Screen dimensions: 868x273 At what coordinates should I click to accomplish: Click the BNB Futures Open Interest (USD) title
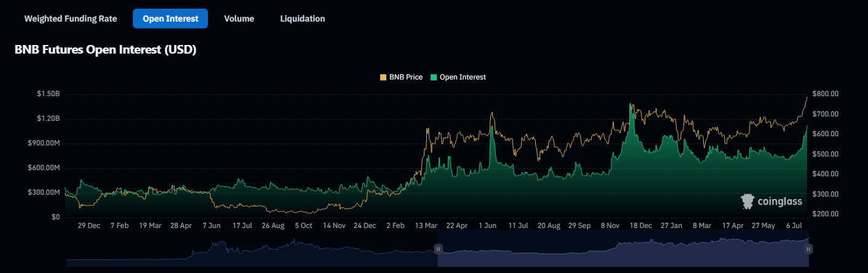(105, 51)
